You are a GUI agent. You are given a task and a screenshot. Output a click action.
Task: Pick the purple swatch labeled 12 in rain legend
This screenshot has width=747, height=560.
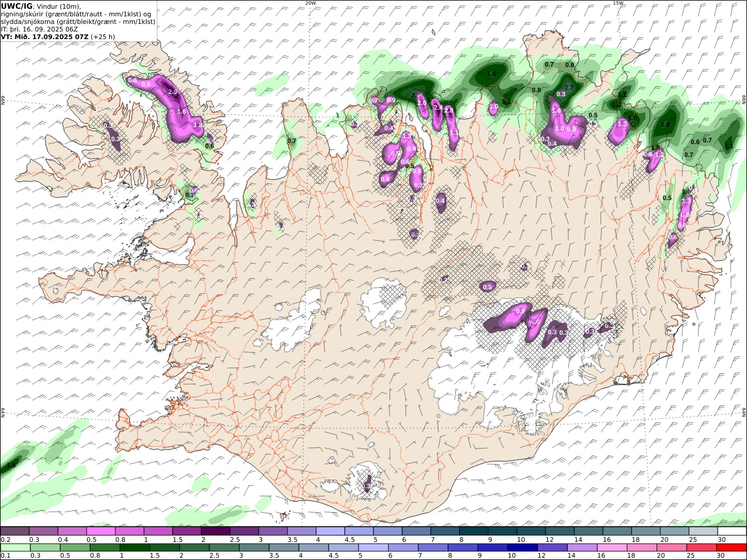click(552, 548)
